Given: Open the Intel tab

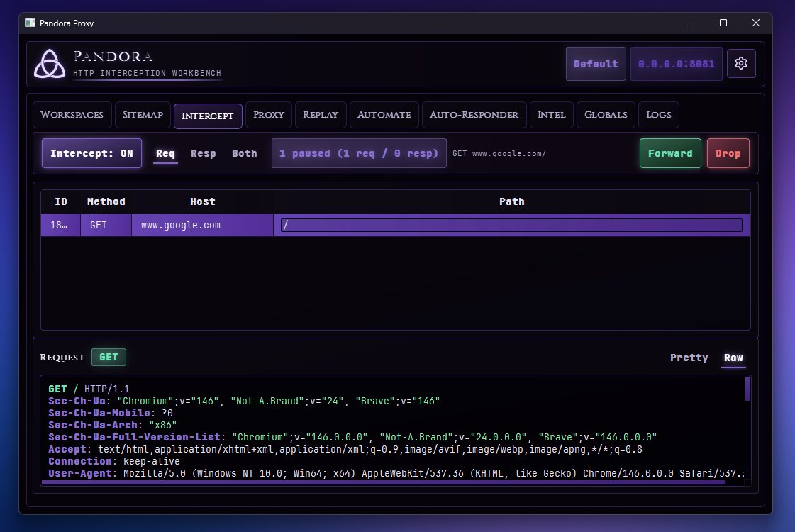Looking at the screenshot, I should pyautogui.click(x=552, y=115).
